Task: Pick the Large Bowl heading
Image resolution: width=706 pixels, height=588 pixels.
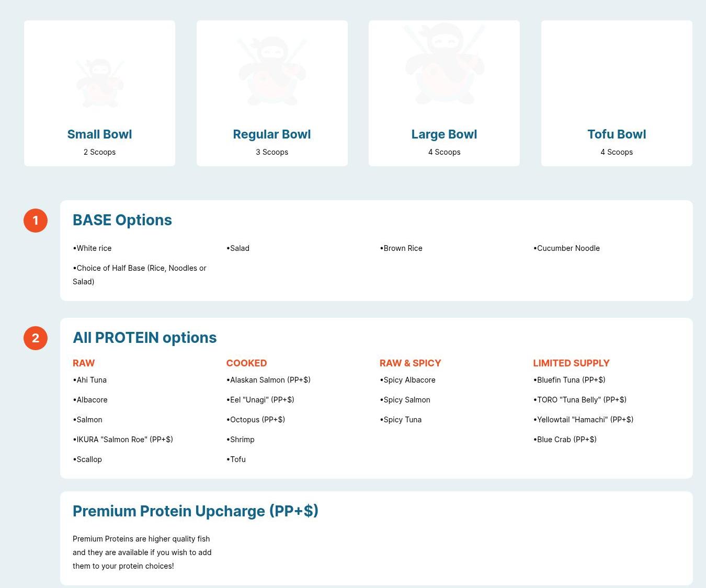Action: pos(444,134)
